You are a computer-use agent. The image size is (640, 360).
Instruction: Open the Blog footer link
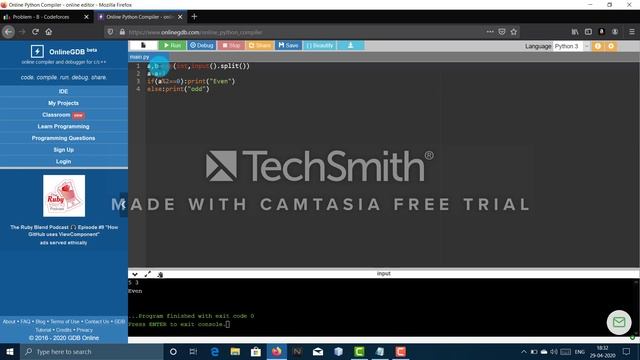tap(40, 322)
